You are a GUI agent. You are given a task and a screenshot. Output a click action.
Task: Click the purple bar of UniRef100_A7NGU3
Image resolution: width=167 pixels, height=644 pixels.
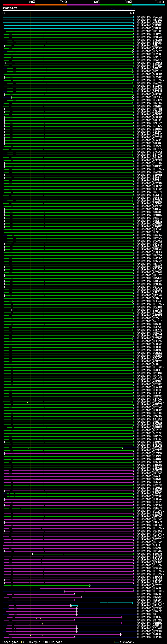coord(65,634)
